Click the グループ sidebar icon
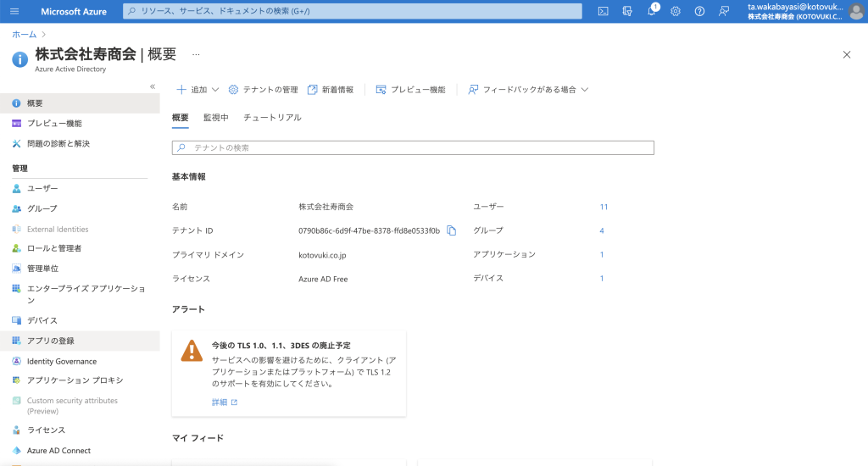868x466 pixels. pos(17,208)
